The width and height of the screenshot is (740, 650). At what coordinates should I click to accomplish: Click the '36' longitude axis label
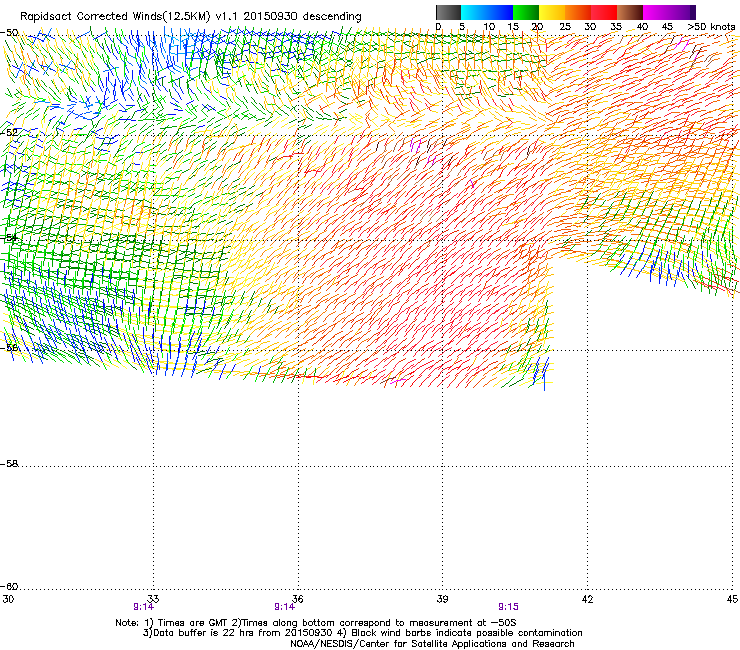pyautogui.click(x=297, y=599)
